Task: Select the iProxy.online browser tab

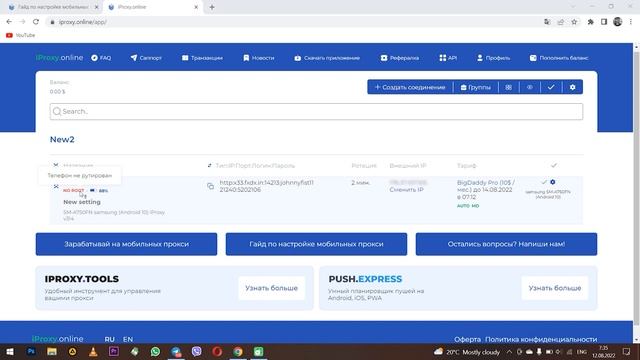Action: (152, 7)
